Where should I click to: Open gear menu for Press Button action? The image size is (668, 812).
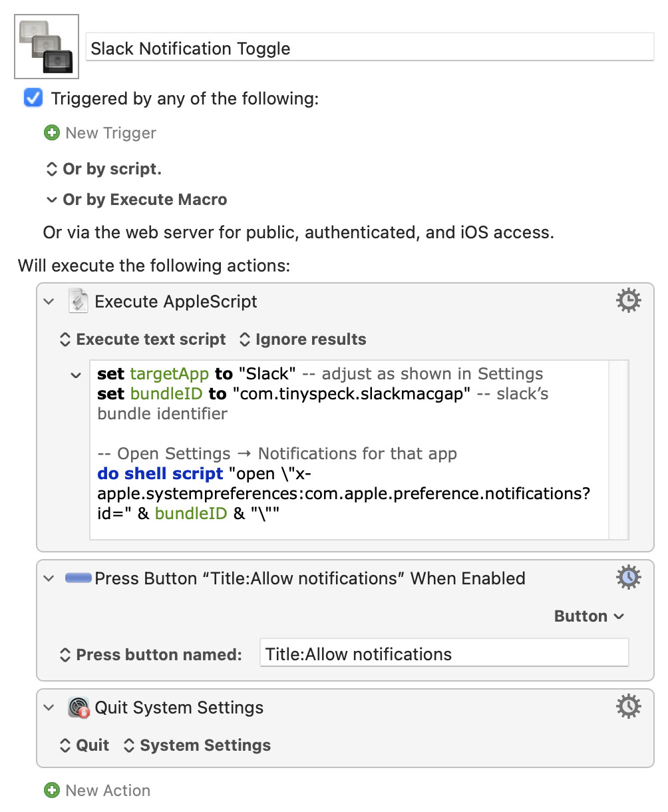click(x=628, y=578)
